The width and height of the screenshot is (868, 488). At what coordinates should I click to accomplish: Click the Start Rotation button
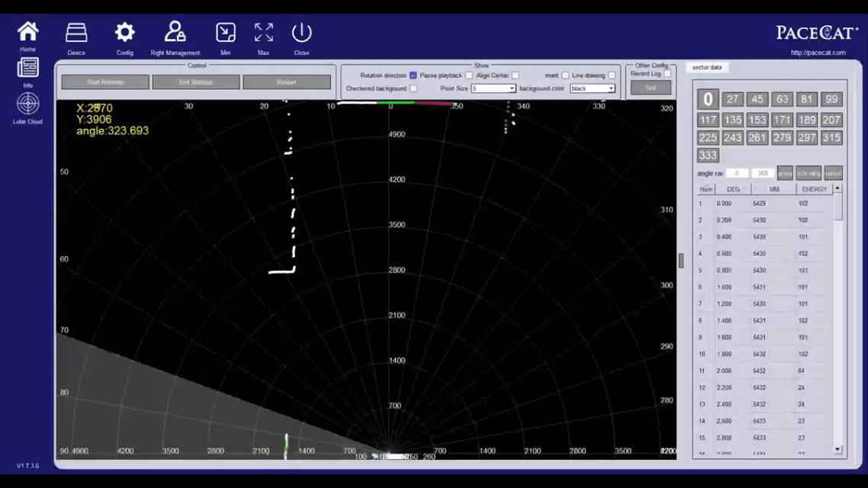(x=105, y=82)
